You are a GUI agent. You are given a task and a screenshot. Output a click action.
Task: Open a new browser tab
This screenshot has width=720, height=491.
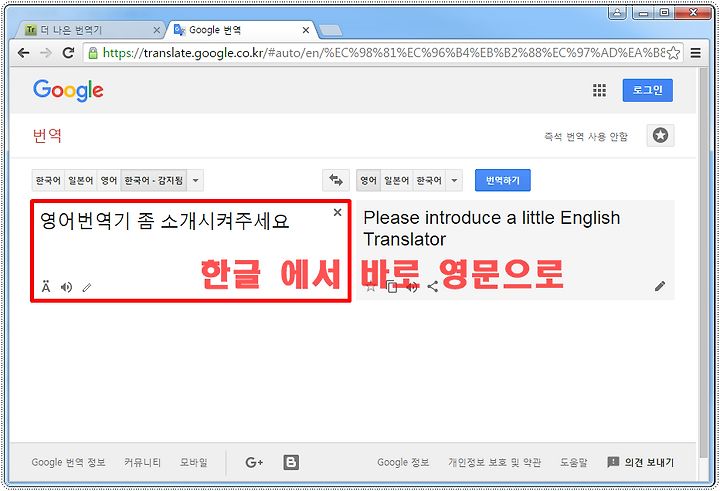(x=330, y=30)
